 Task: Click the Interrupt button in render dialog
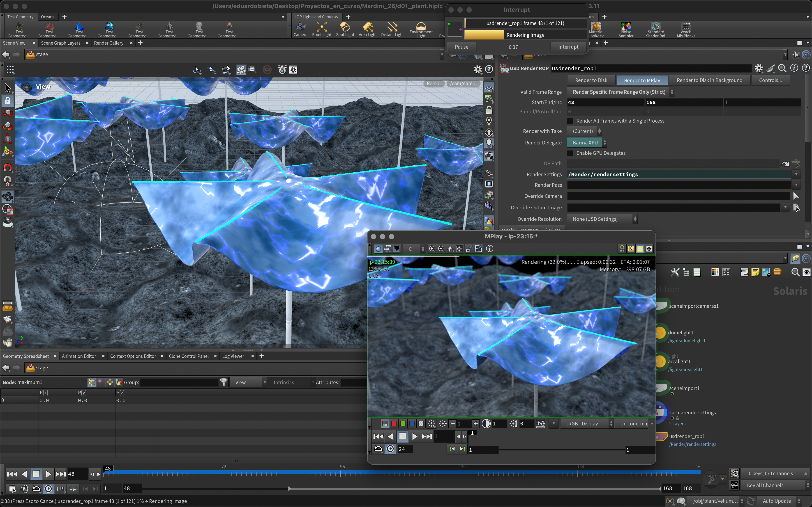click(568, 47)
